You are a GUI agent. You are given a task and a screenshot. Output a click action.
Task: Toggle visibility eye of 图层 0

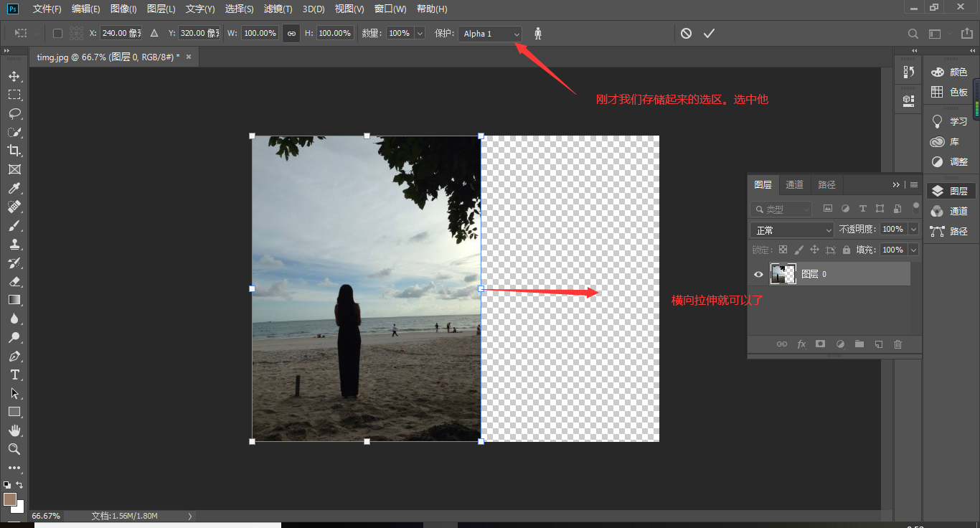coord(758,274)
